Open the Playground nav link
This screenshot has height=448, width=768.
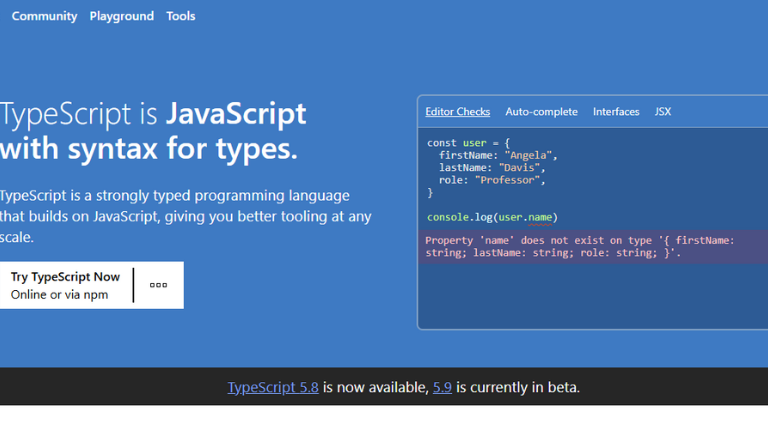click(121, 16)
